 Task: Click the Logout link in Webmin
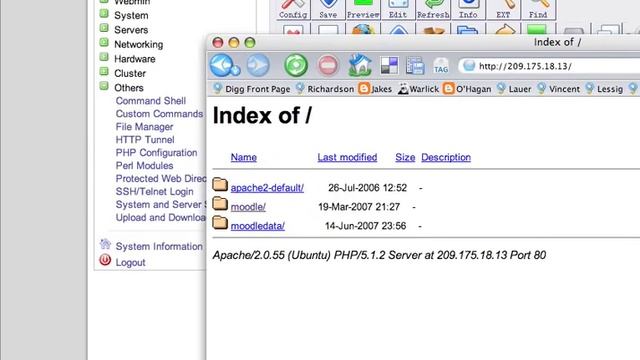130,262
